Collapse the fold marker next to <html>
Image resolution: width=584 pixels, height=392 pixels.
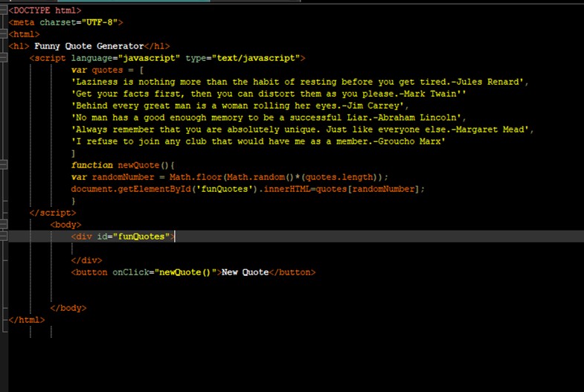tap(4, 34)
